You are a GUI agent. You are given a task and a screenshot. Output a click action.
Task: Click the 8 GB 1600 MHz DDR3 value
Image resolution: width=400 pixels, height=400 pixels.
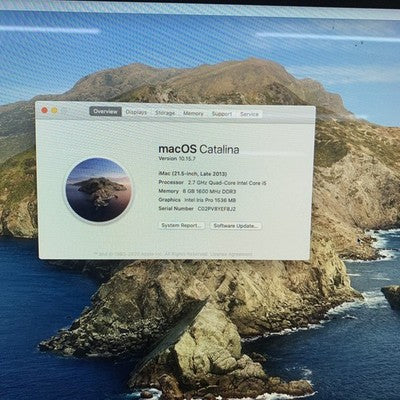[x=209, y=191]
